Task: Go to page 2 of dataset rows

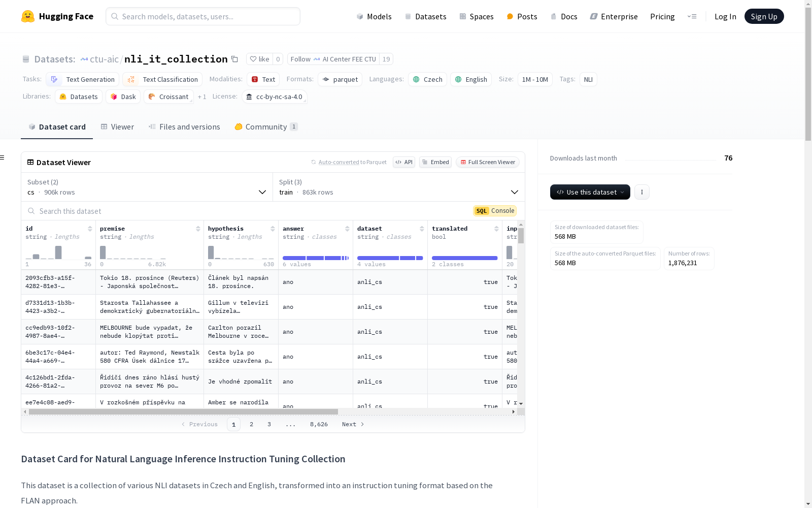Action: pos(251,424)
